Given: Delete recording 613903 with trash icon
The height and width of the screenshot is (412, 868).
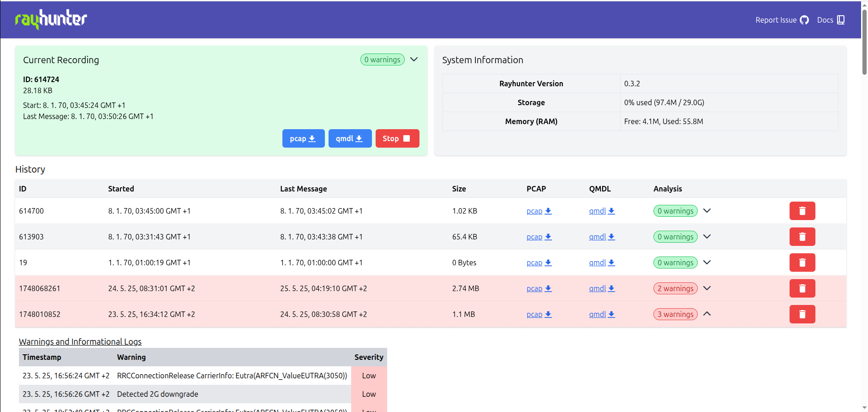Looking at the screenshot, I should tap(802, 237).
